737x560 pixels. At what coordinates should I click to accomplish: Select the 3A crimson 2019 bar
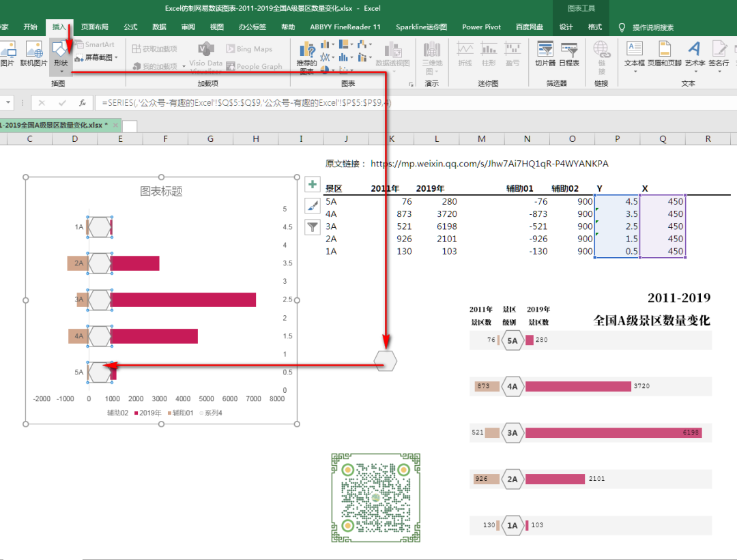pos(184,299)
